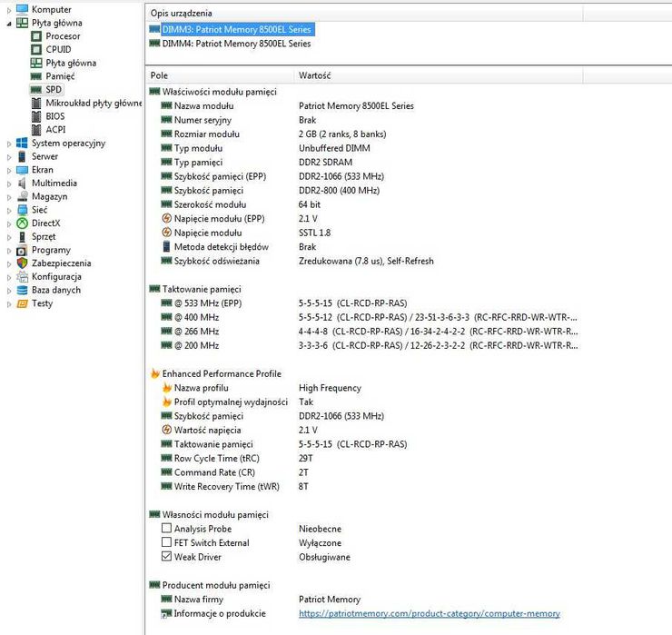Click the Serwer tower icon
Image resolution: width=672 pixels, height=635 pixels.
22,156
